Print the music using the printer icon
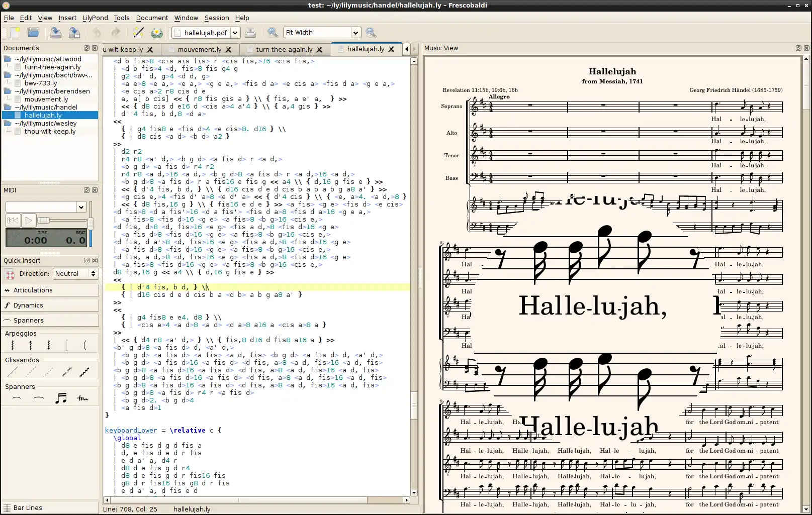The height and width of the screenshot is (515, 812). click(250, 33)
